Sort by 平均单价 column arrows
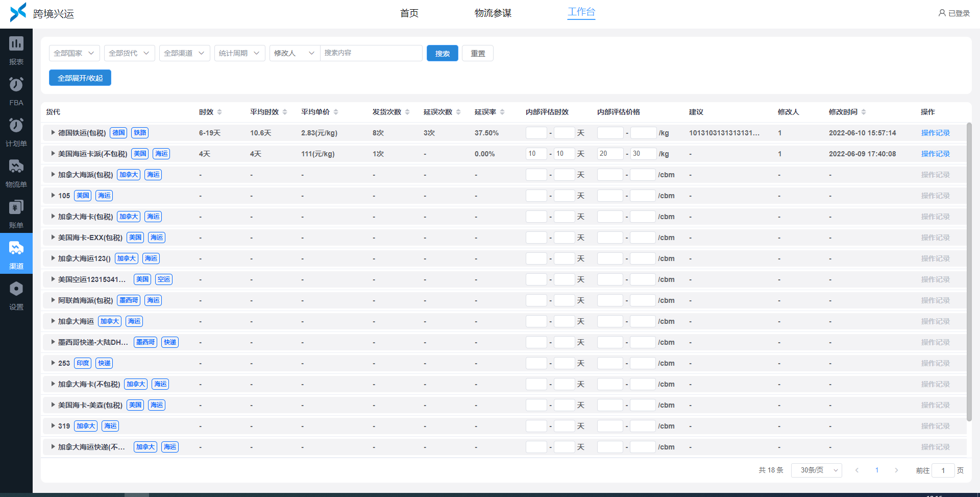The width and height of the screenshot is (980, 497). pos(336,112)
